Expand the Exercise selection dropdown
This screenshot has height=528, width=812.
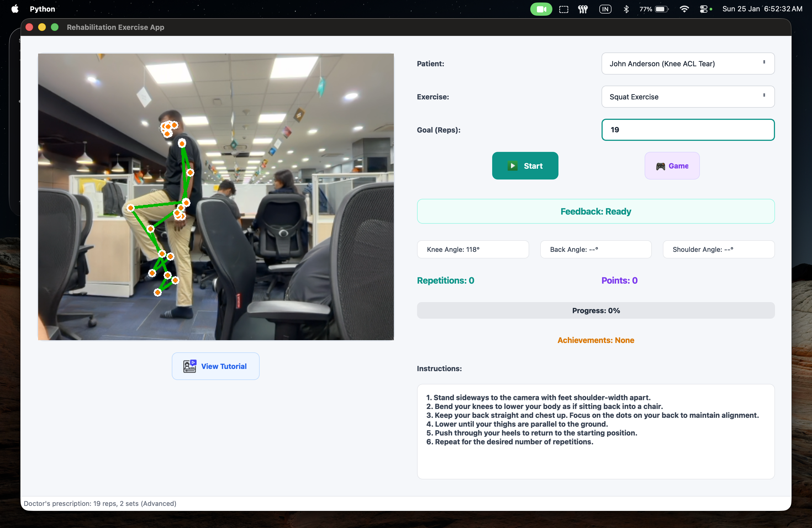[688, 97]
